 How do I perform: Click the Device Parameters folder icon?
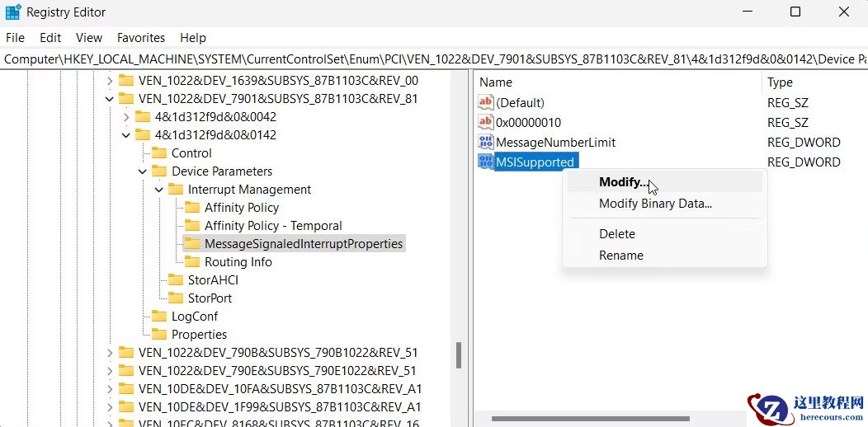click(x=159, y=171)
